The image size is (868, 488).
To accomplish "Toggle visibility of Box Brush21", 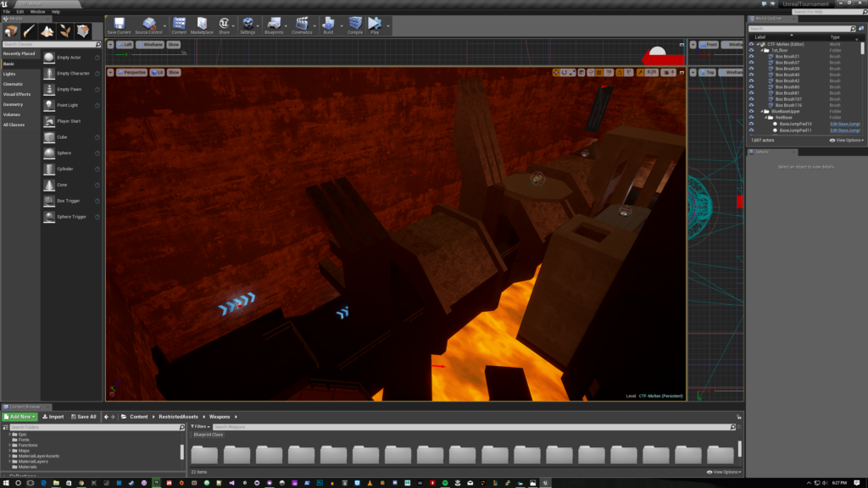I will [x=751, y=57].
